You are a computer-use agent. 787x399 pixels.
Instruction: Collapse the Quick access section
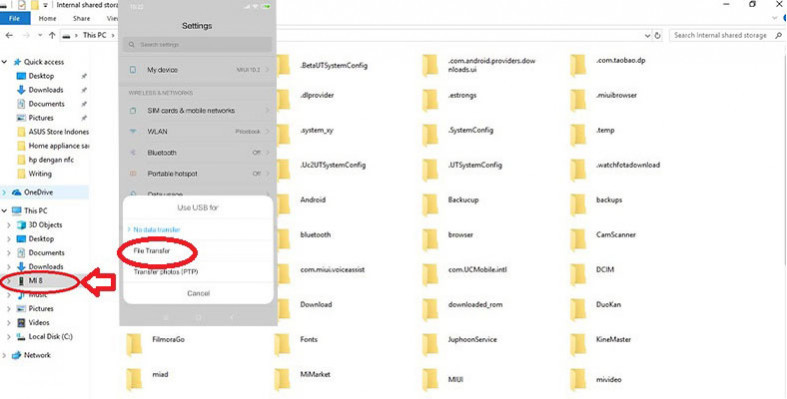coord(5,62)
